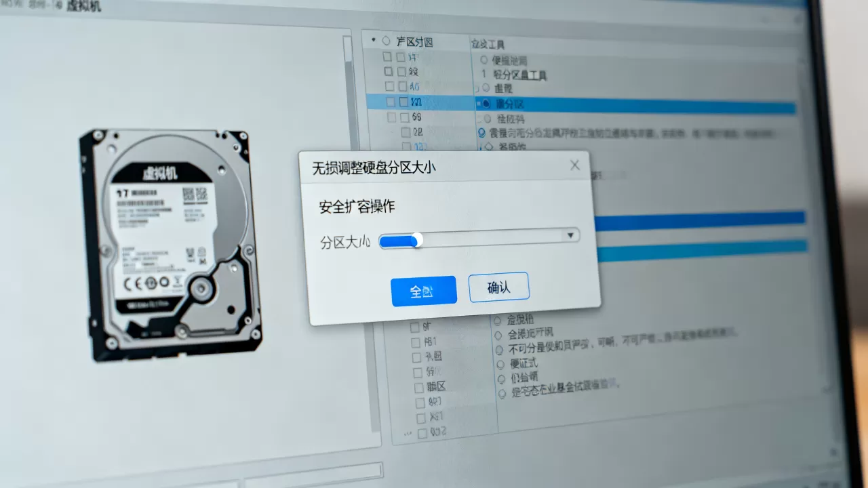Click the hard disk drive image
The height and width of the screenshot is (488, 868).
170,243
